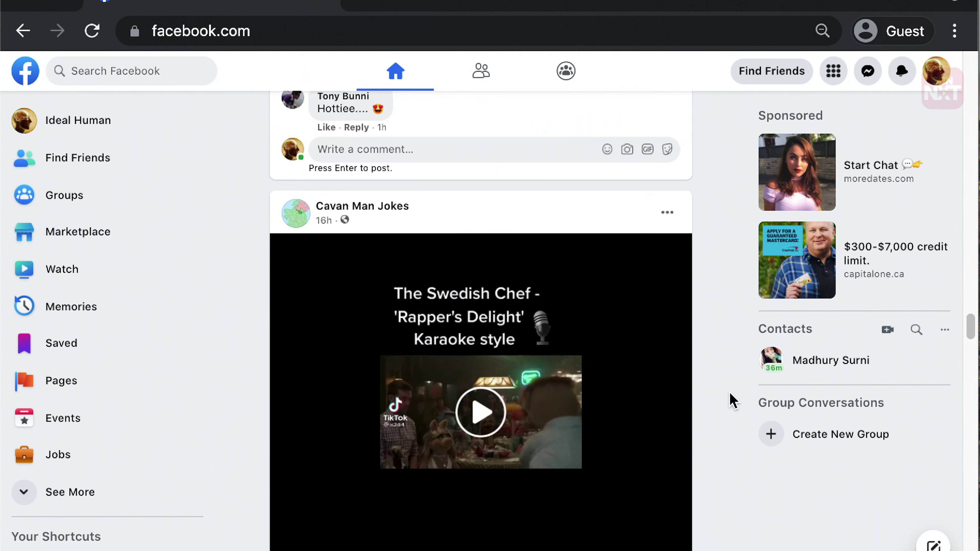Start a new video room in Contacts
980x551 pixels.
pyautogui.click(x=888, y=329)
